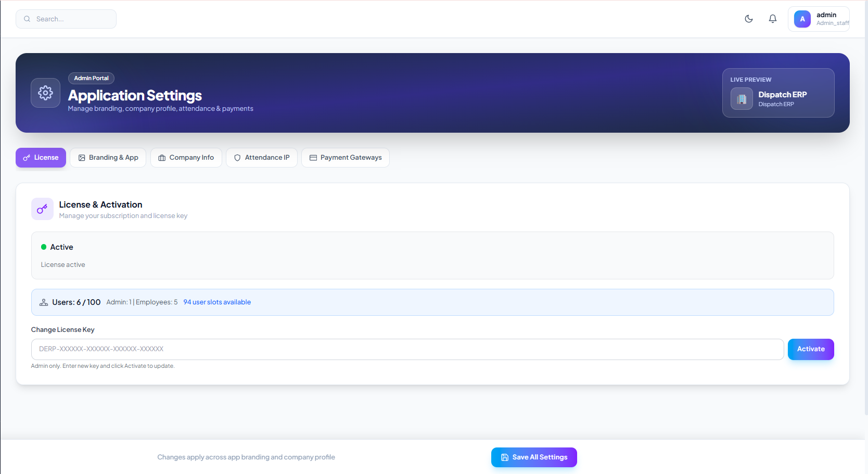The height and width of the screenshot is (474, 868).
Task: Go to the Attendance IP tab
Action: 261,158
